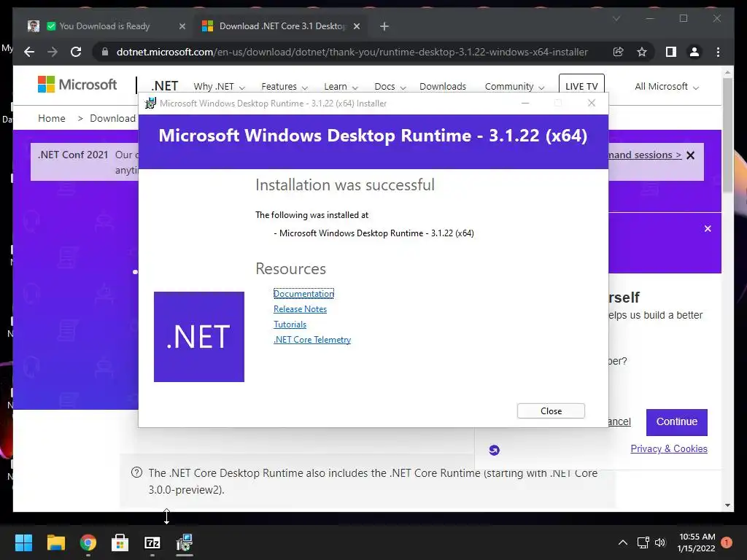Open the Privacy & Cookies link
747x560 pixels.
point(669,448)
